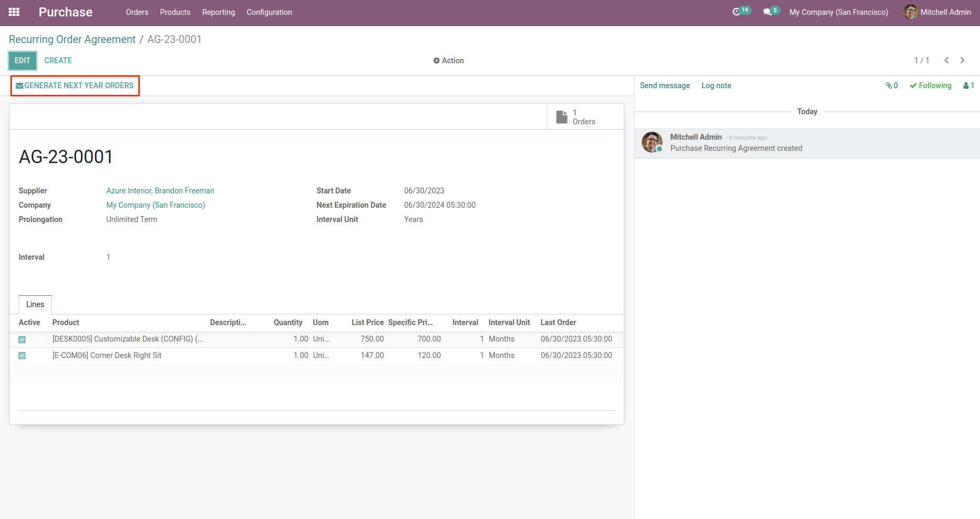Click the Purchase app title

[x=65, y=12]
